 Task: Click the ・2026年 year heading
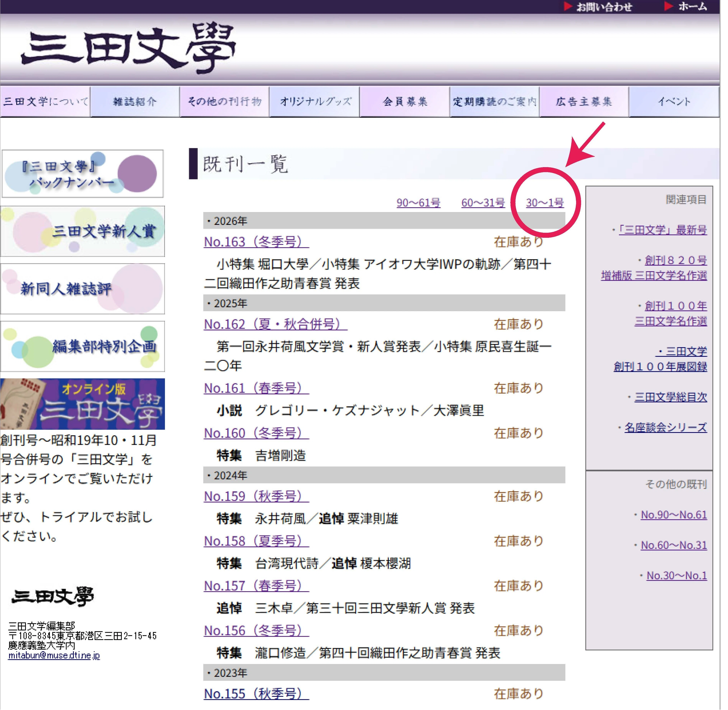tap(384, 221)
